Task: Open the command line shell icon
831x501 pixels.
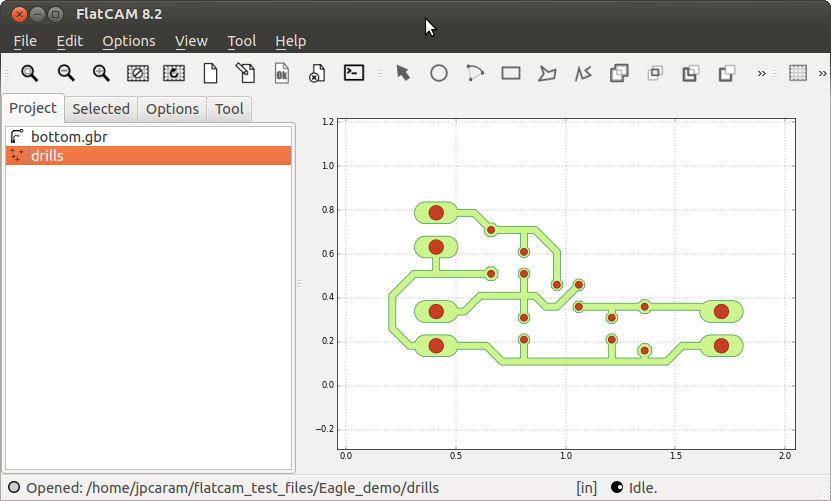Action: pyautogui.click(x=353, y=73)
